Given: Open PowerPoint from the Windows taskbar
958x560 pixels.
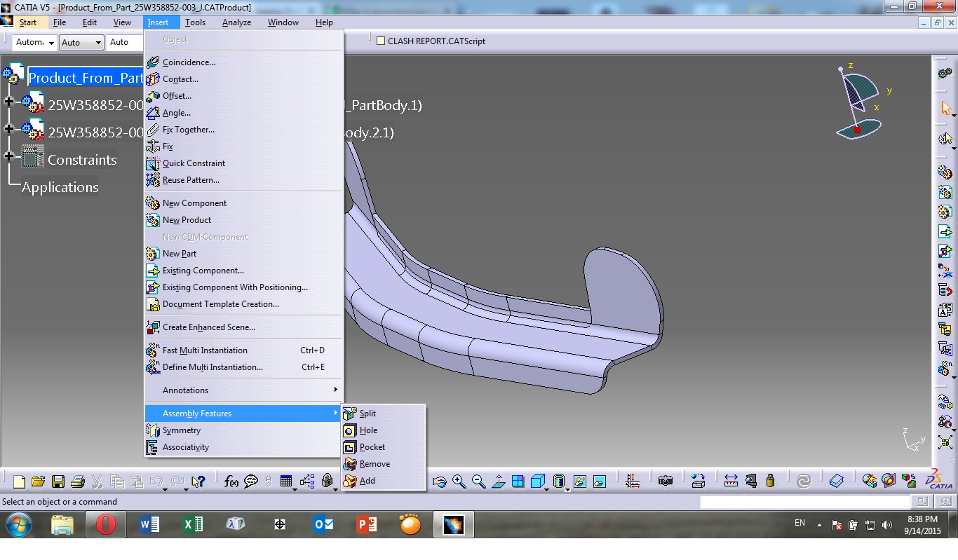Looking at the screenshot, I should 367,524.
